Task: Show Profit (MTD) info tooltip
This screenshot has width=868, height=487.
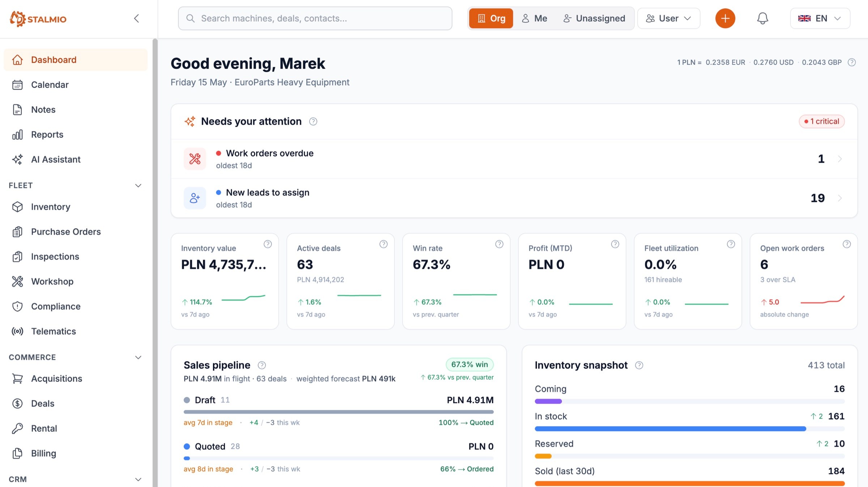Action: point(615,244)
